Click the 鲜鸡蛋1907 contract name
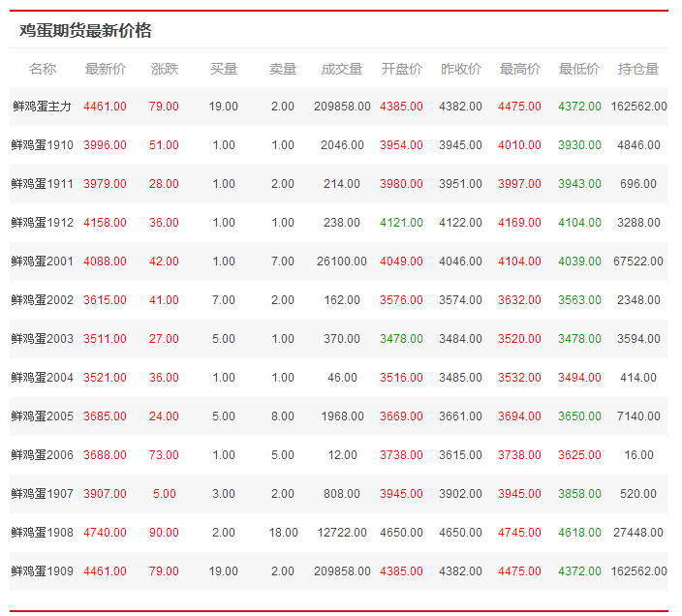 42,494
